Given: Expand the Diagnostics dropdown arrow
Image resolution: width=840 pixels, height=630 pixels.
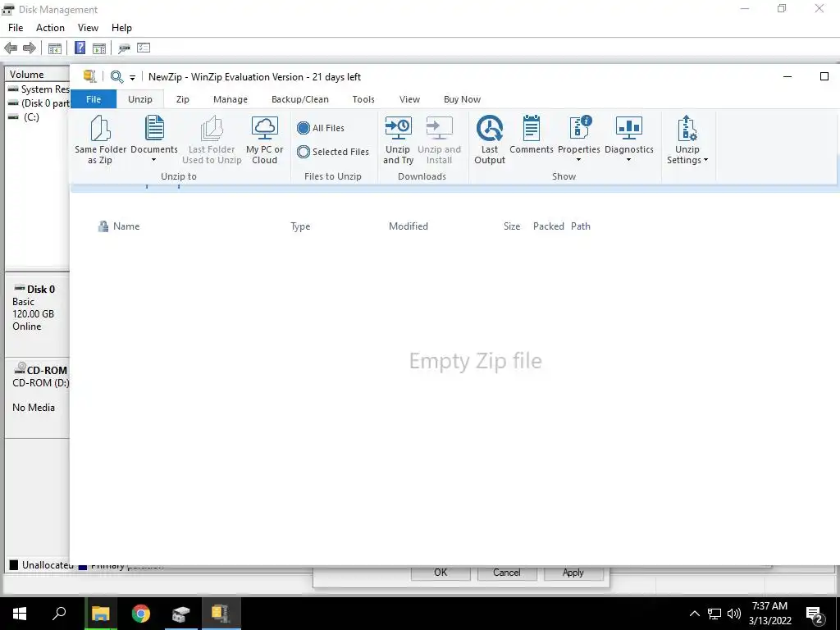Looking at the screenshot, I should 629,160.
